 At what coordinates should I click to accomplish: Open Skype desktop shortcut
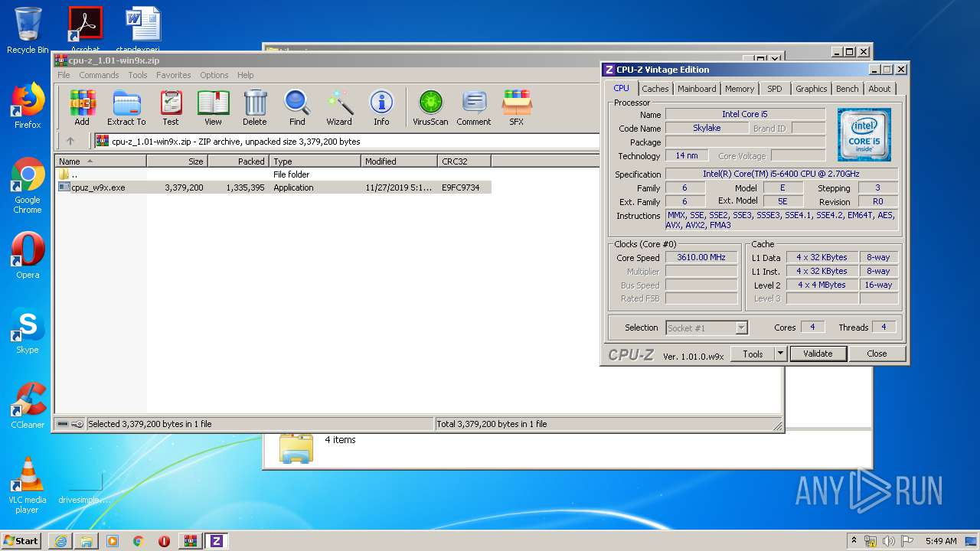(28, 331)
